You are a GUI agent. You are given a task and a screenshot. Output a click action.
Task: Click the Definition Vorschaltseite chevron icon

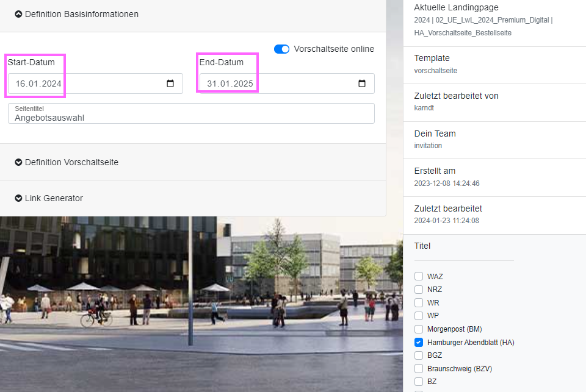(18, 162)
